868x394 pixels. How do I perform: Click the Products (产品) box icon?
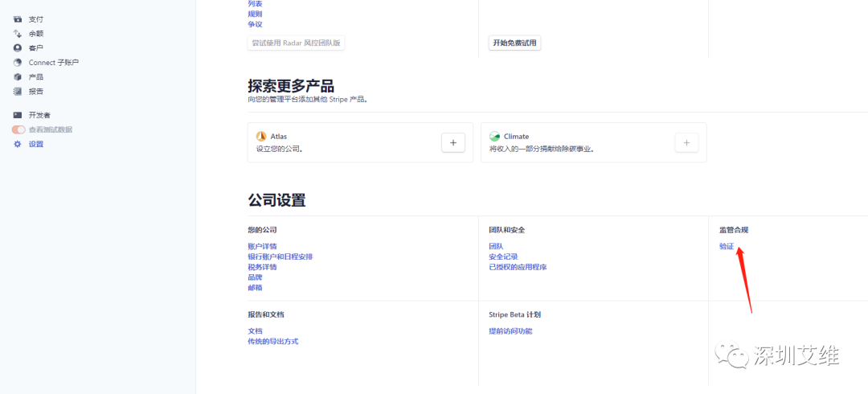(18, 77)
